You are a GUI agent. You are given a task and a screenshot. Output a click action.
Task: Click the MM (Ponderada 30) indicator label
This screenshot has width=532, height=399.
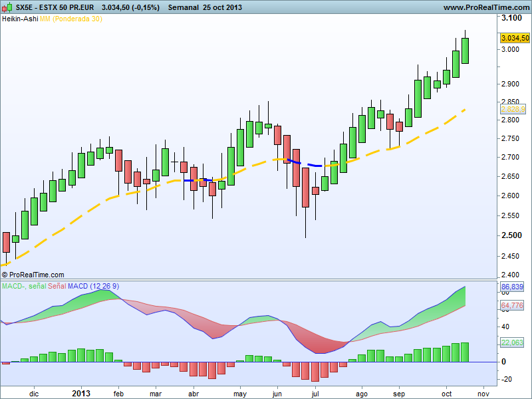71,19
